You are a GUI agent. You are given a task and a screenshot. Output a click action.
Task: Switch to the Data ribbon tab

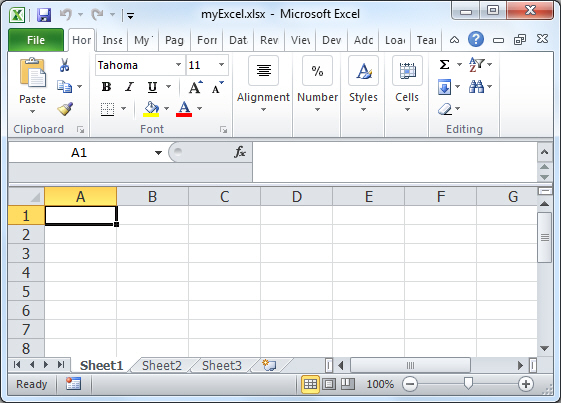coord(238,40)
